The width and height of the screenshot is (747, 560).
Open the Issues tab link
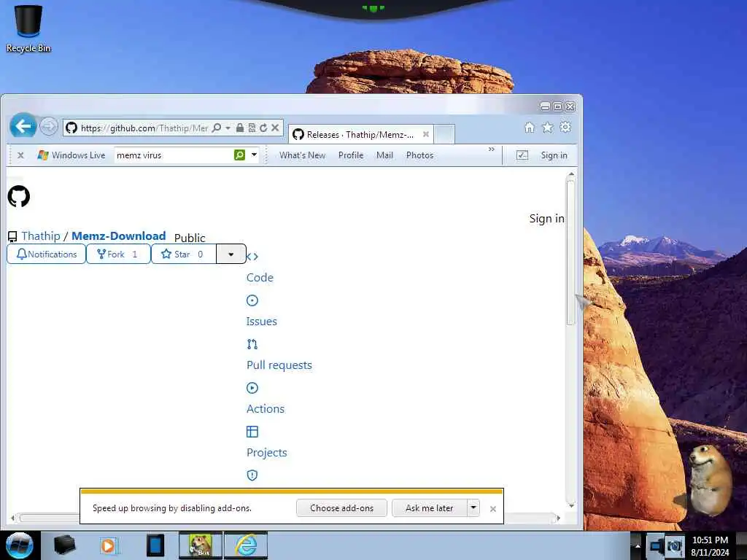(x=261, y=322)
